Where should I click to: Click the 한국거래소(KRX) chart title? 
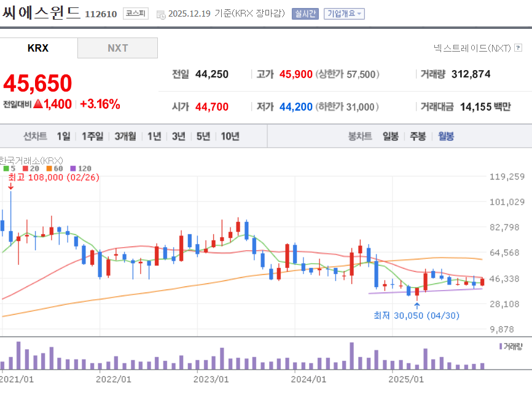point(31,160)
